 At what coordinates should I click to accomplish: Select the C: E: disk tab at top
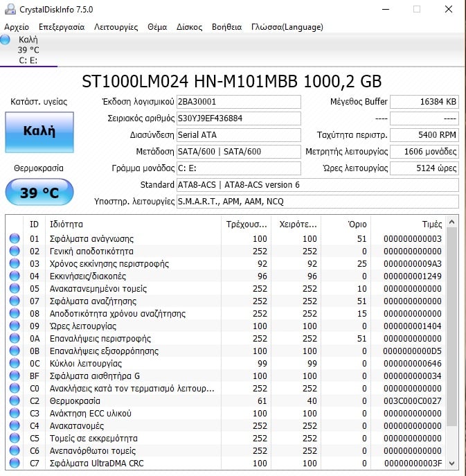pyautogui.click(x=28, y=50)
